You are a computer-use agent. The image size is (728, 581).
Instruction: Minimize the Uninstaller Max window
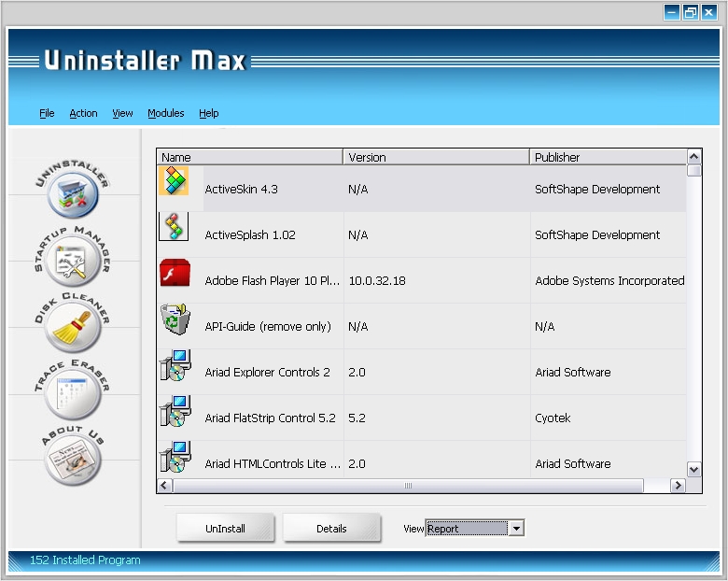click(671, 12)
